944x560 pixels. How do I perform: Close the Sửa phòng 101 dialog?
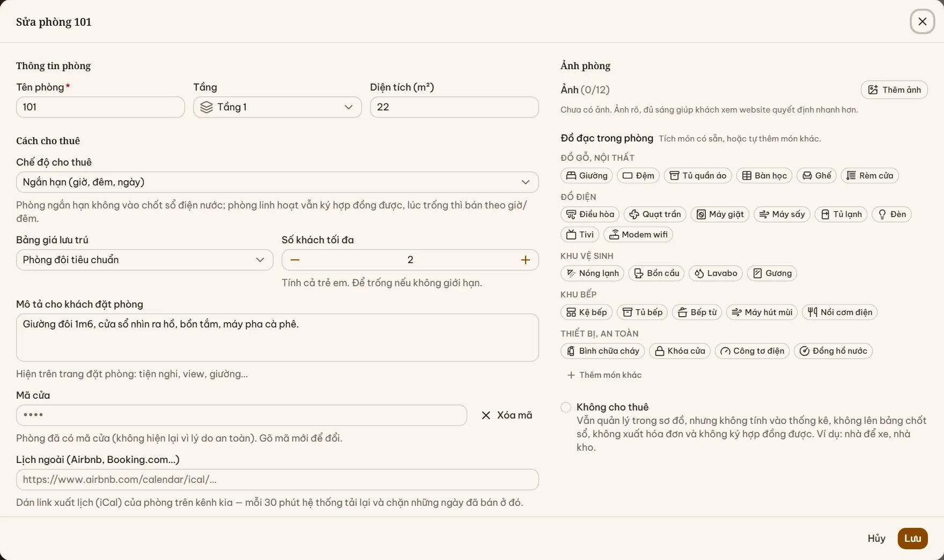[x=923, y=21]
